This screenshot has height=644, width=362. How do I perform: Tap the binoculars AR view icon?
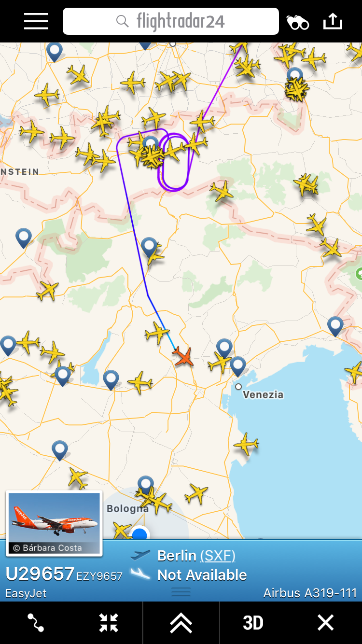297,22
